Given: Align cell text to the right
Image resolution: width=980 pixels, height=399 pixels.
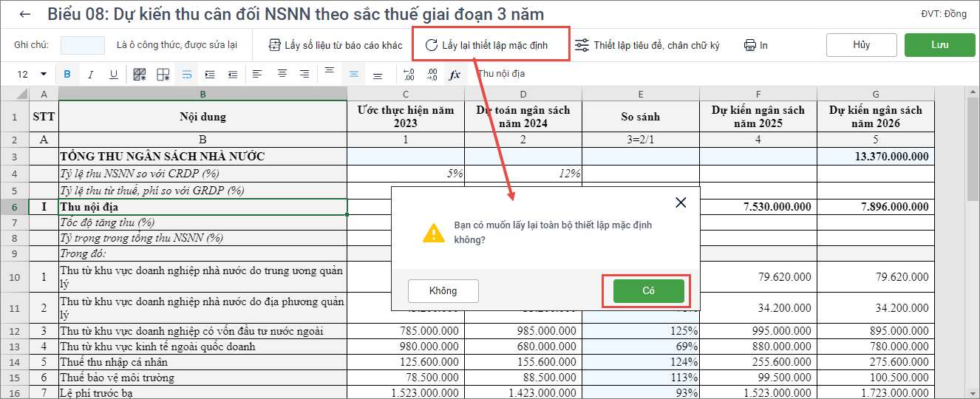Looking at the screenshot, I should (x=304, y=74).
